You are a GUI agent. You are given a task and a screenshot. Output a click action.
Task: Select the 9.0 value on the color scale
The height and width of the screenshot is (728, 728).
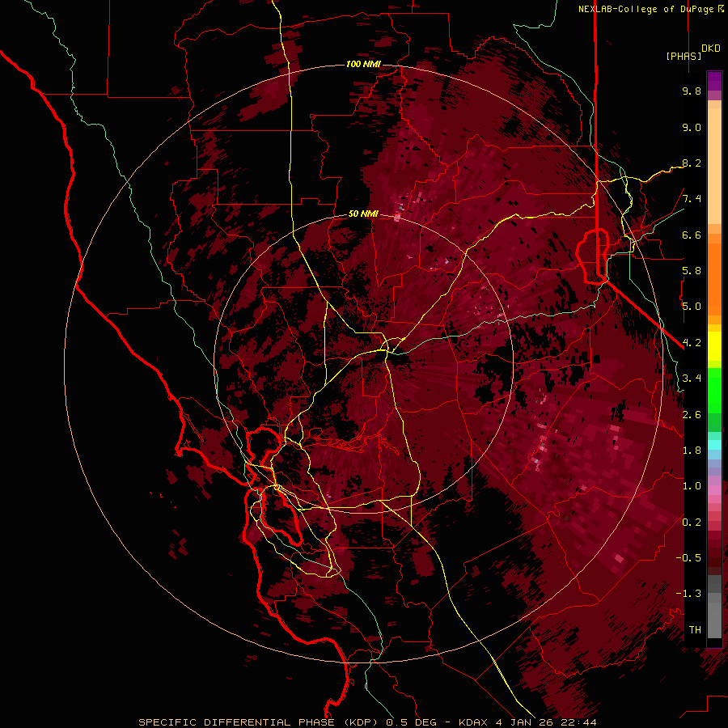[692, 127]
